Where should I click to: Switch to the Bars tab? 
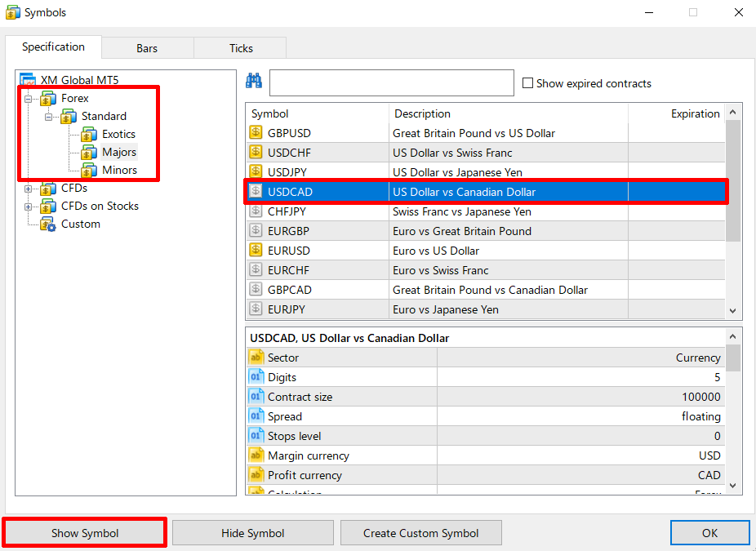(x=147, y=48)
